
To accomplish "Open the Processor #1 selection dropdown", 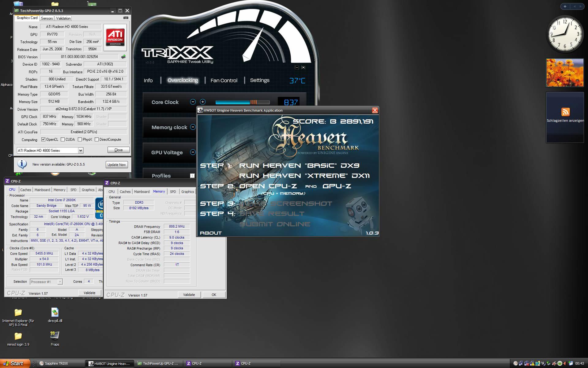I will point(60,282).
